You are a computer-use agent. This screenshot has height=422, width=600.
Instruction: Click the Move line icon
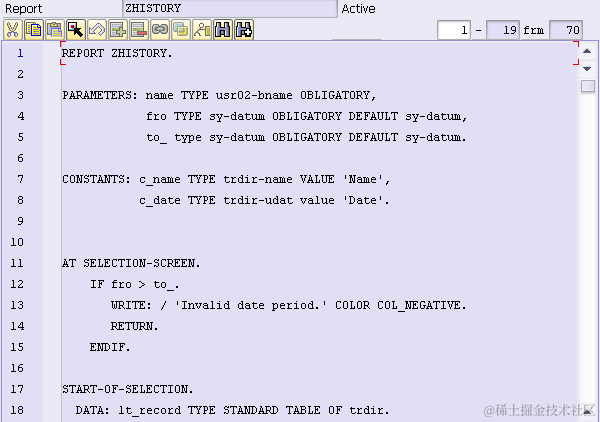pos(202,30)
